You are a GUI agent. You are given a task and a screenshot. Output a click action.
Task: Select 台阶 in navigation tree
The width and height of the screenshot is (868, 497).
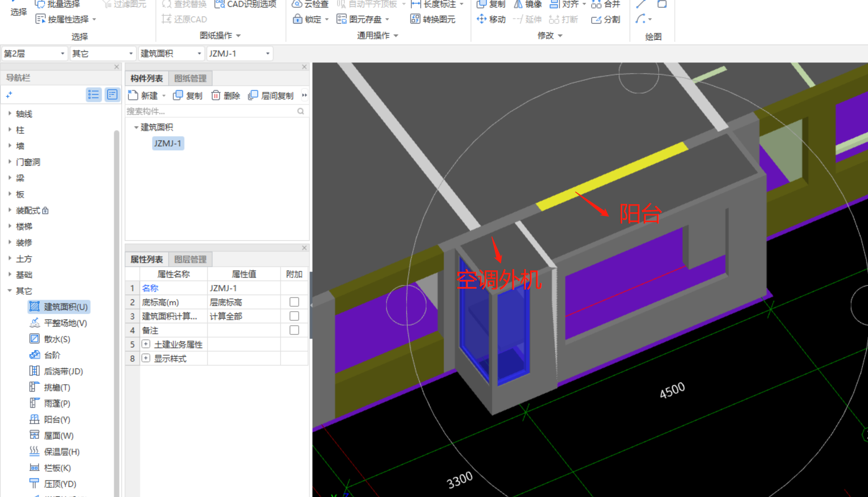[45, 355]
